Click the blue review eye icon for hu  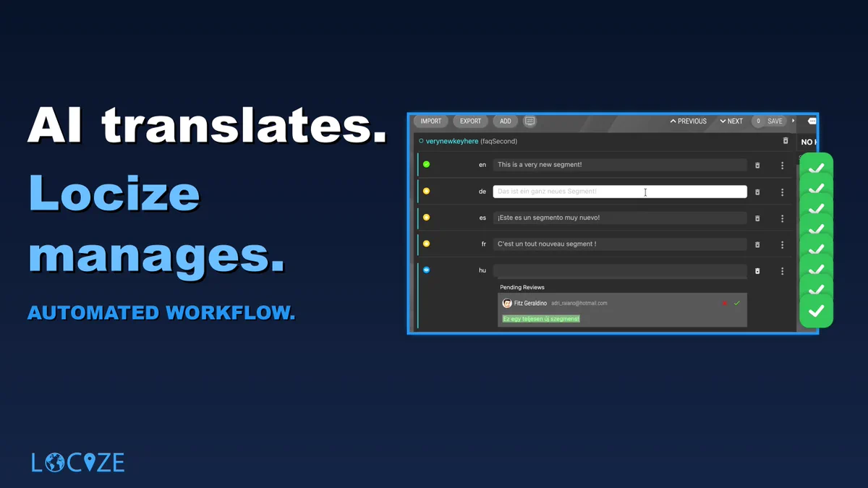tap(426, 270)
